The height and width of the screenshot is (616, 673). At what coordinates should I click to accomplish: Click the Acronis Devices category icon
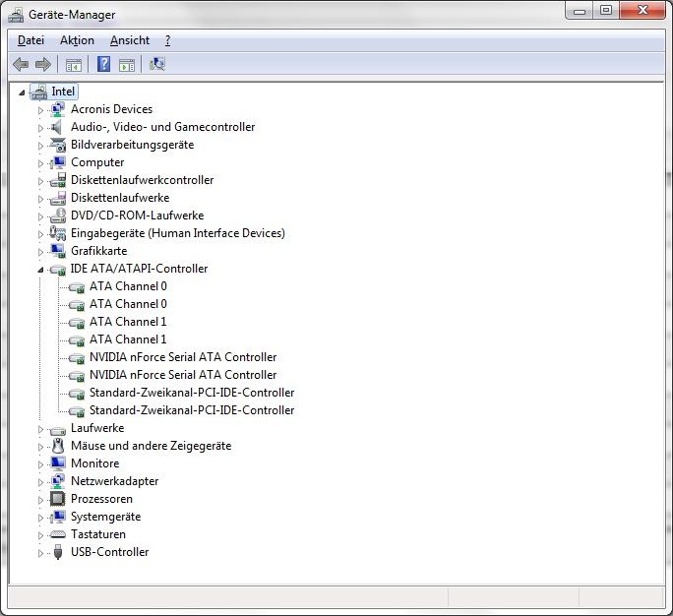57,109
